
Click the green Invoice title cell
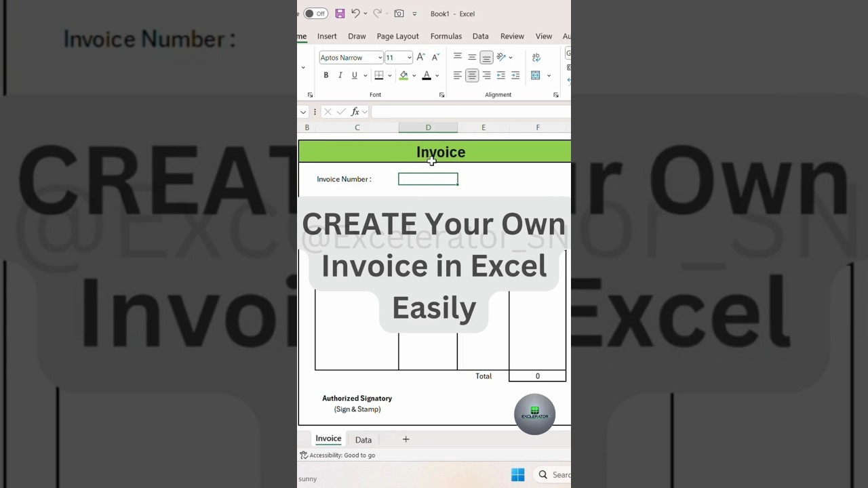pos(435,152)
